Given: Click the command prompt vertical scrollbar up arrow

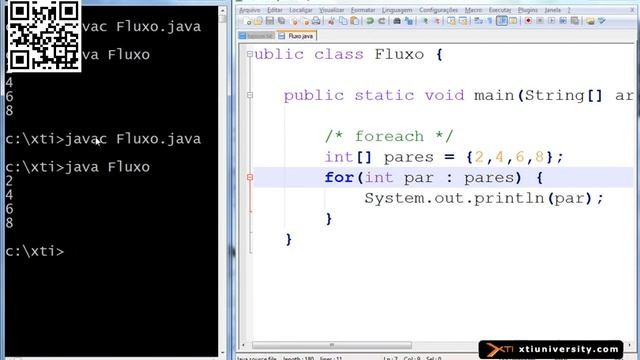Looking at the screenshot, I should click(222, 10).
